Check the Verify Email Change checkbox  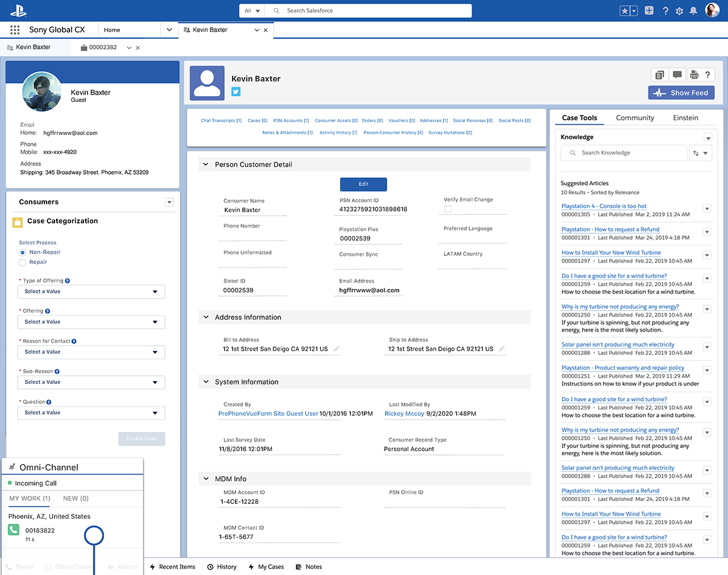448,209
